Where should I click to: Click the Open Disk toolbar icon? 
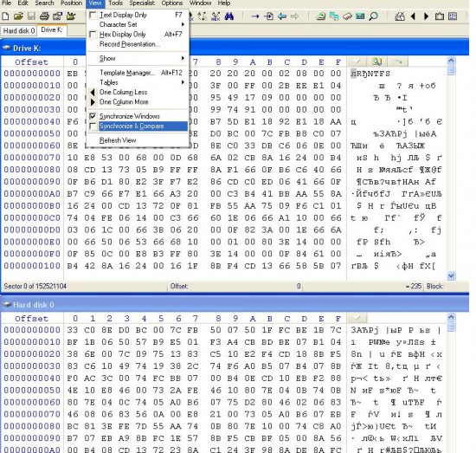(x=321, y=16)
